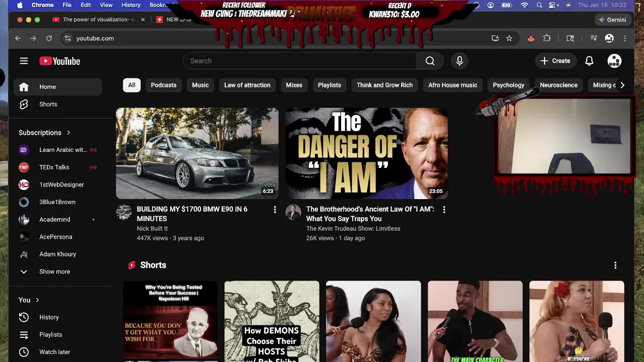Click the search magnifier button
The height and width of the screenshot is (362, 644).
pos(430,61)
